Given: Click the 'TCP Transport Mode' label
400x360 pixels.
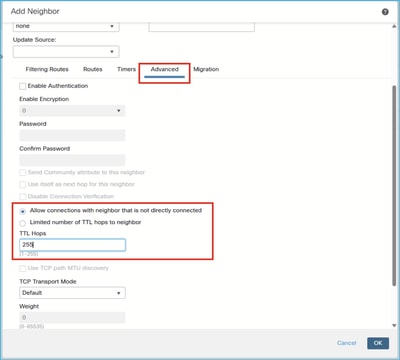Looking at the screenshot, I should [x=48, y=282].
